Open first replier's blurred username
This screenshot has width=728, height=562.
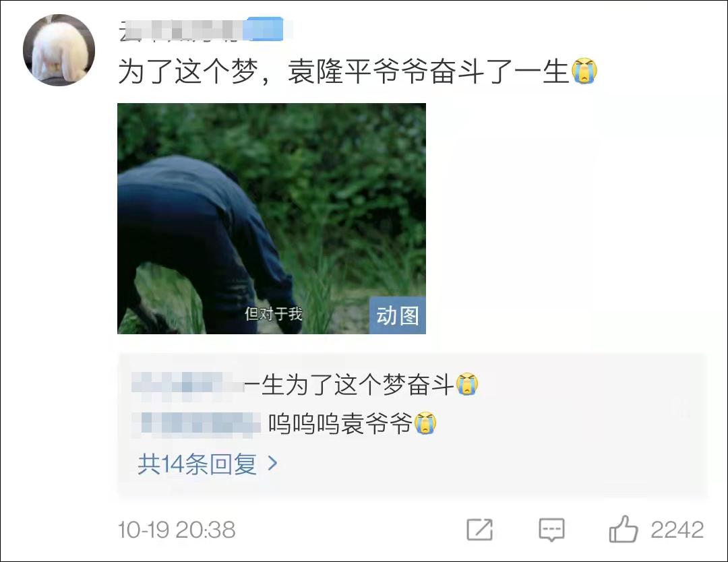coord(187,385)
